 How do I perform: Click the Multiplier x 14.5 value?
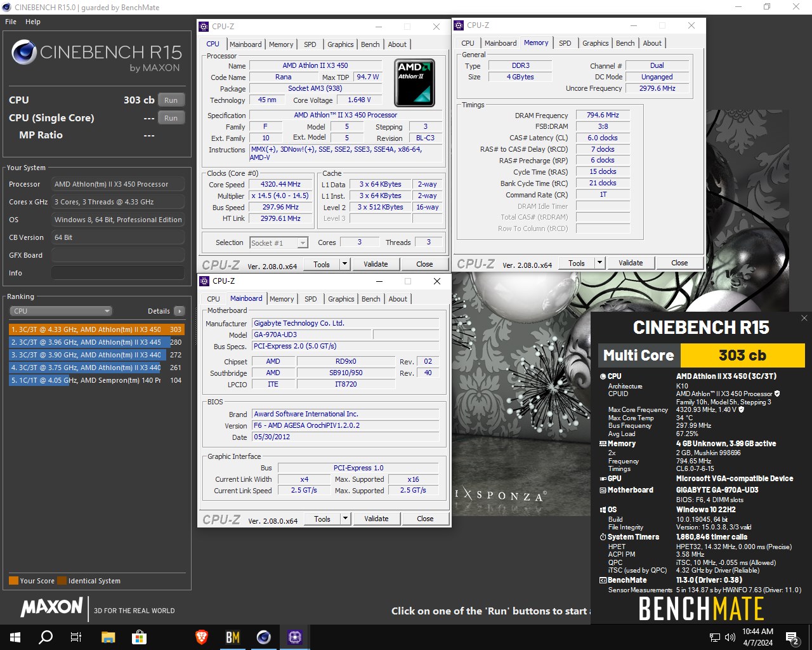(x=281, y=196)
